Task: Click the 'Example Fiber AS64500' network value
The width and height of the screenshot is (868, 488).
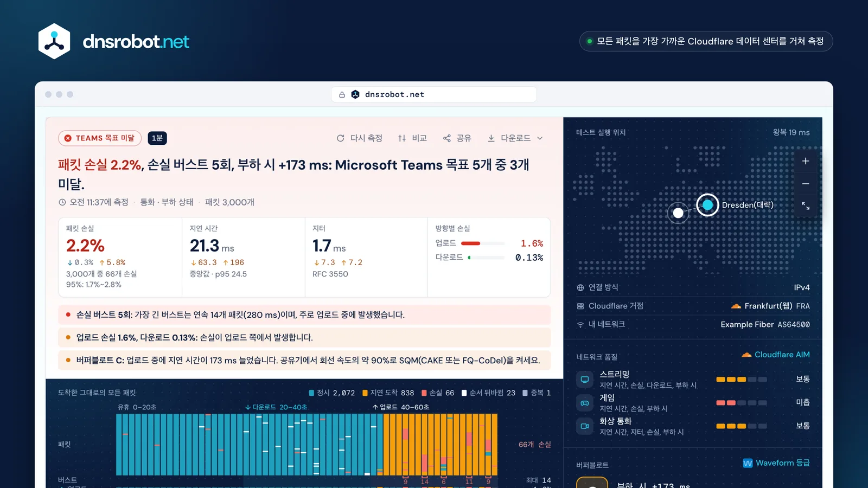Action: [x=765, y=324]
